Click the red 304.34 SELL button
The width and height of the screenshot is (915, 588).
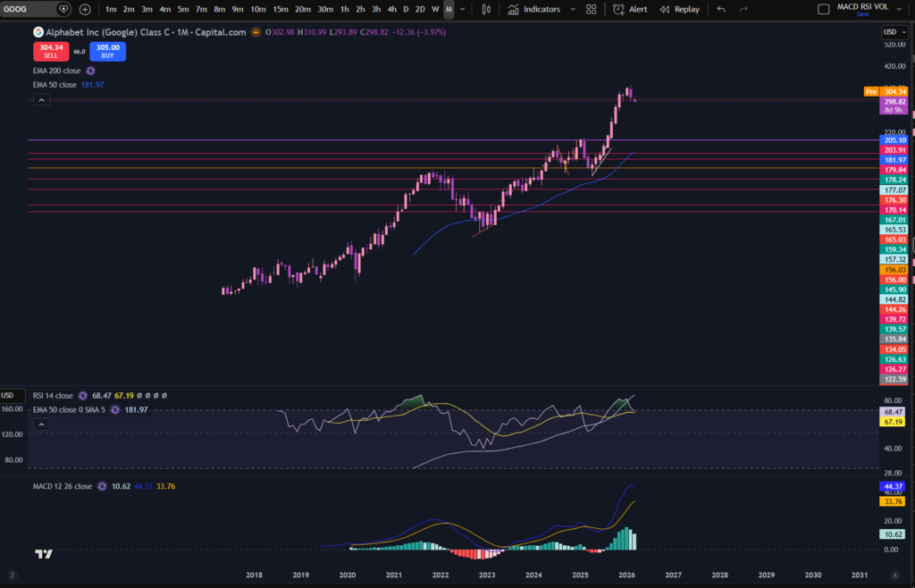pos(51,51)
